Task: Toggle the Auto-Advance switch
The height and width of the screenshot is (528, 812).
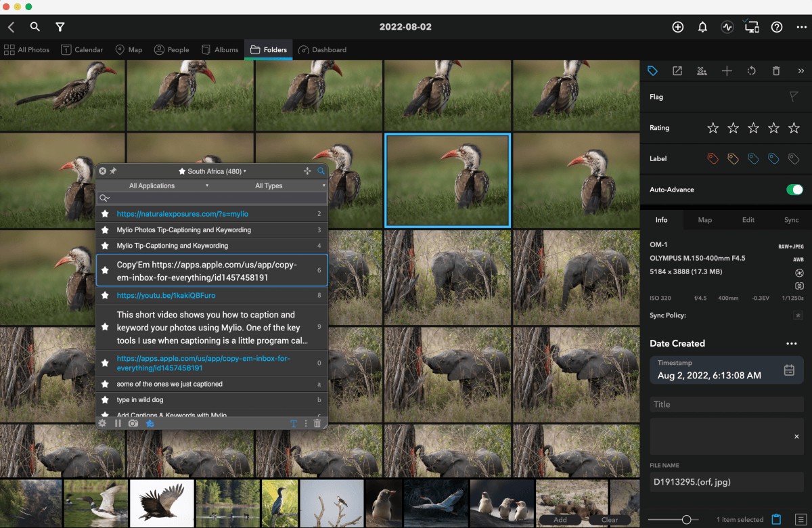Action: click(794, 190)
